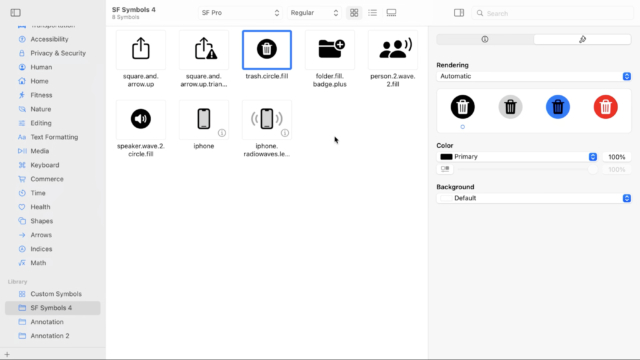Toggle the sidebar visibility button

[16, 13]
